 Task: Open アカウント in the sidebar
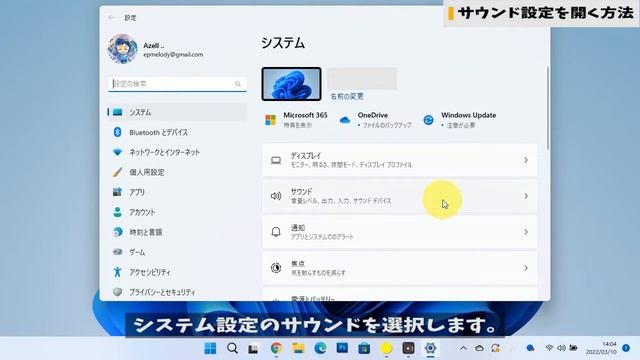177,212
